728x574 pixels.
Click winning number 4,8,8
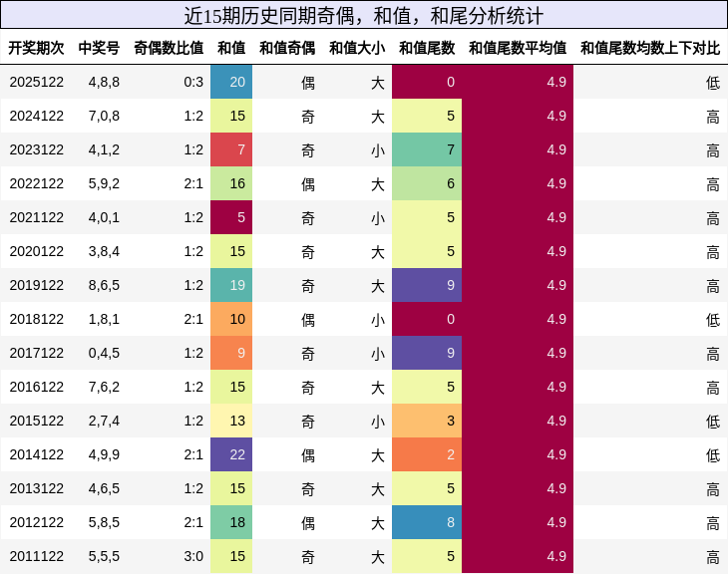point(104,82)
